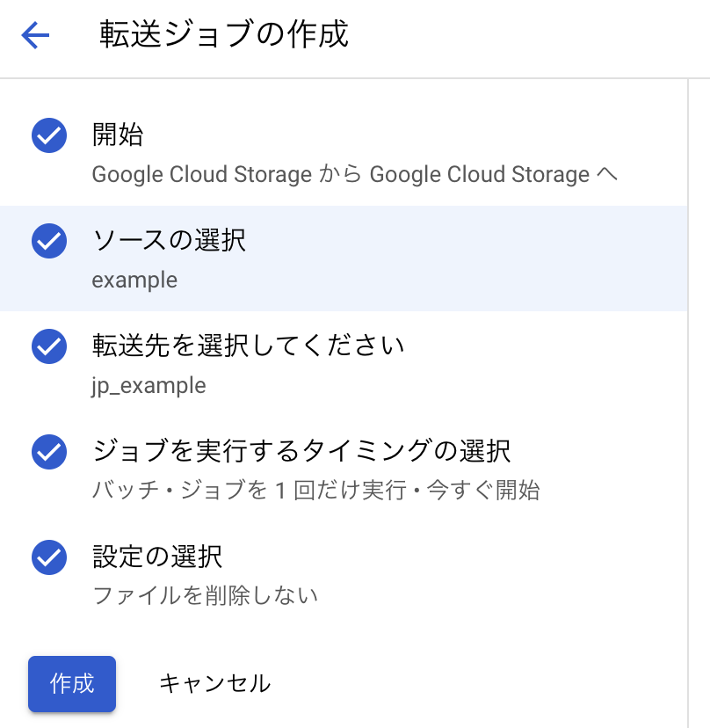Click the destination bucket name "jp_example"
This screenshot has height=728, width=710.
[149, 386]
